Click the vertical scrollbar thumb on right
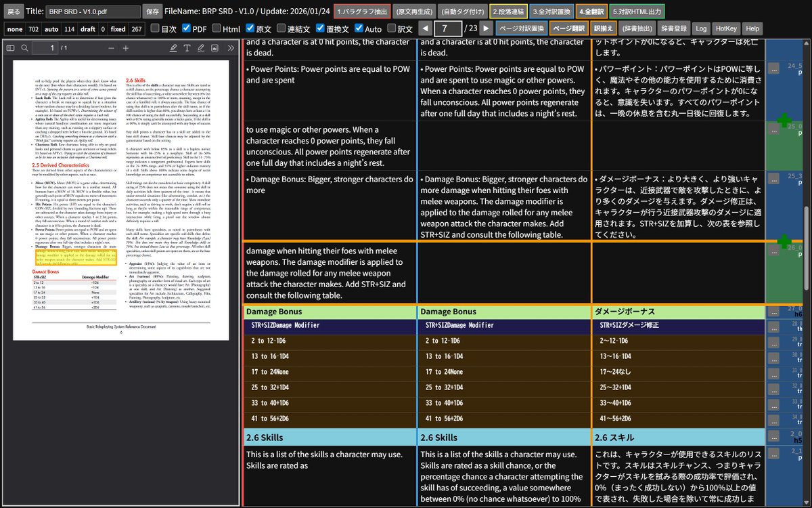Image resolution: width=812 pixels, height=508 pixels. pos(805,247)
